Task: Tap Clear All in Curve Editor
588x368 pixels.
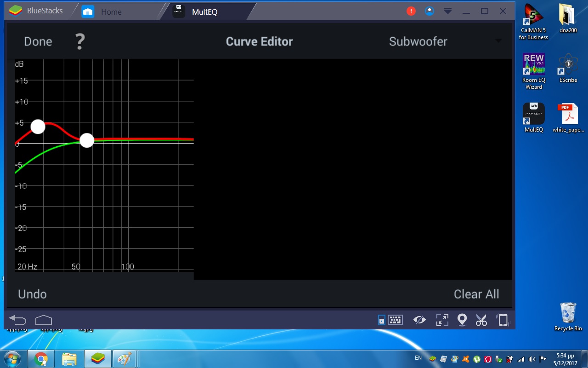Action: (476, 294)
